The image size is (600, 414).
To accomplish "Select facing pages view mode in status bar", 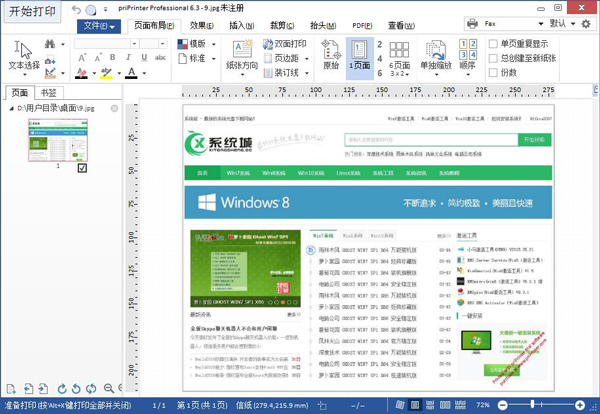I will (x=445, y=405).
